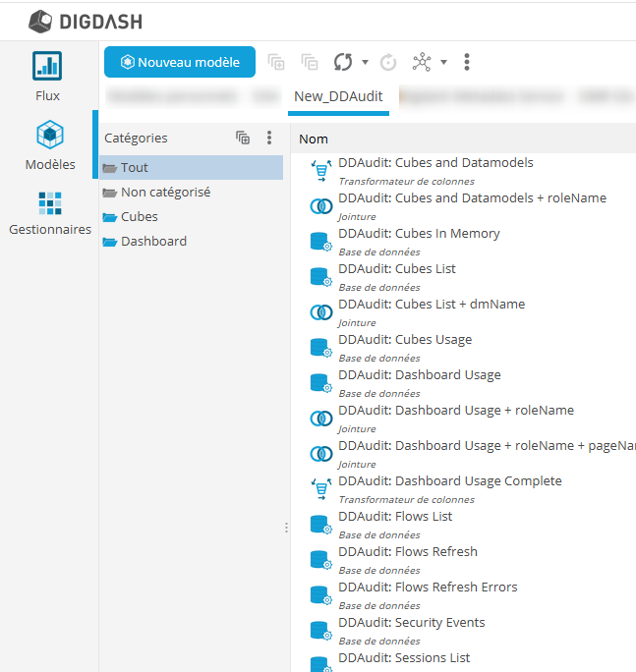Select DDAudit: Sessions List name
636x672 pixels.
click(404, 658)
